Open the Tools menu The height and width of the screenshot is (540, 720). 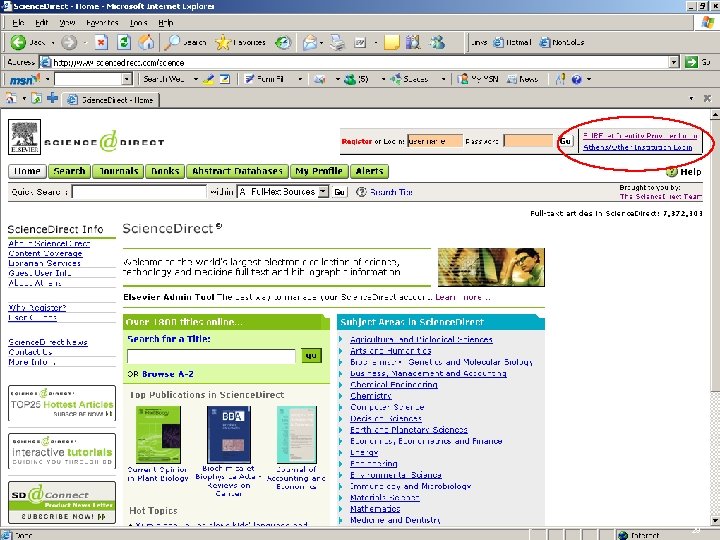tap(138, 22)
